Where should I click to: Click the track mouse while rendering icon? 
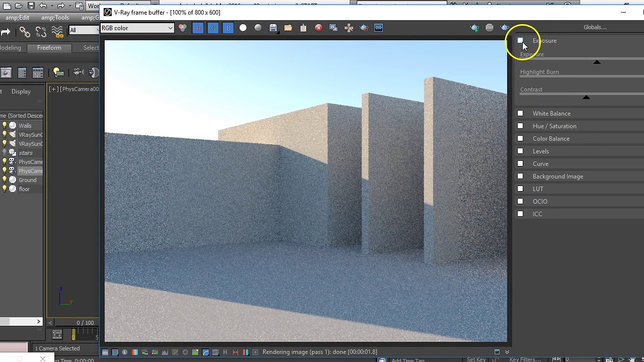pyautogui.click(x=349, y=28)
